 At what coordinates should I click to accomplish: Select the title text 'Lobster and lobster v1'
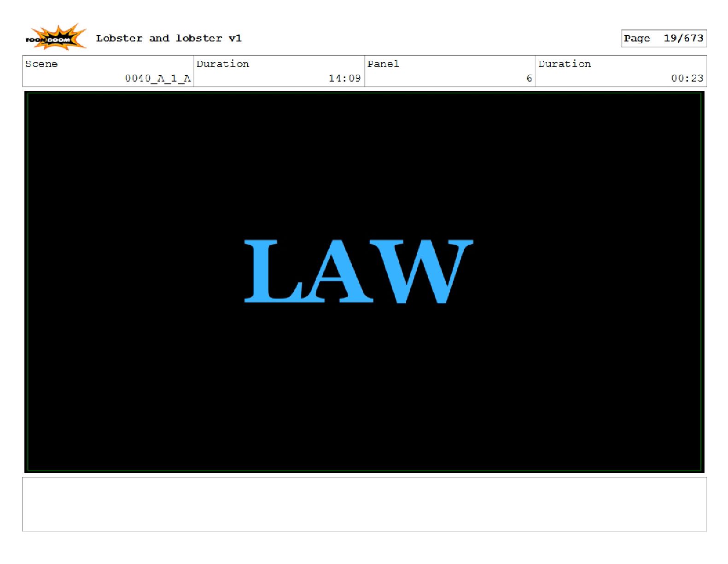pyautogui.click(x=169, y=38)
